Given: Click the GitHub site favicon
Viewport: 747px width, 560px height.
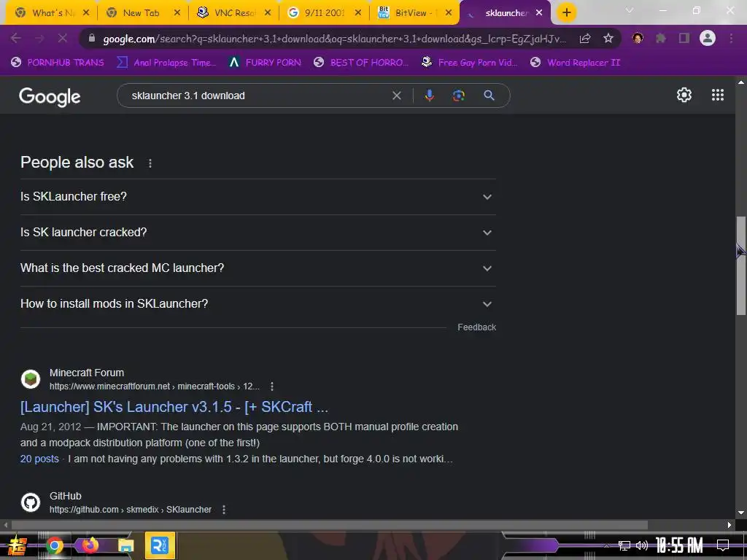Looking at the screenshot, I should point(31,503).
